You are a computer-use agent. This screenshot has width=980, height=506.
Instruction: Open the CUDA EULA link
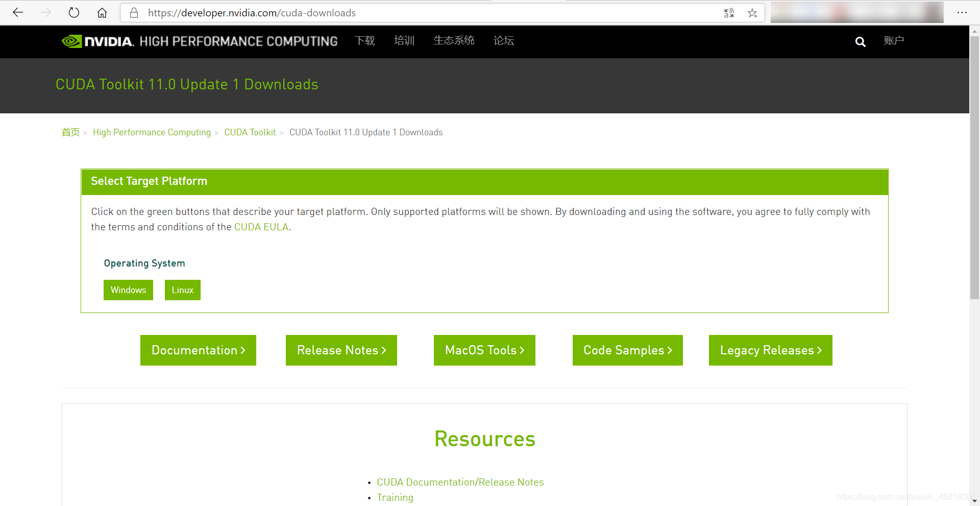261,227
